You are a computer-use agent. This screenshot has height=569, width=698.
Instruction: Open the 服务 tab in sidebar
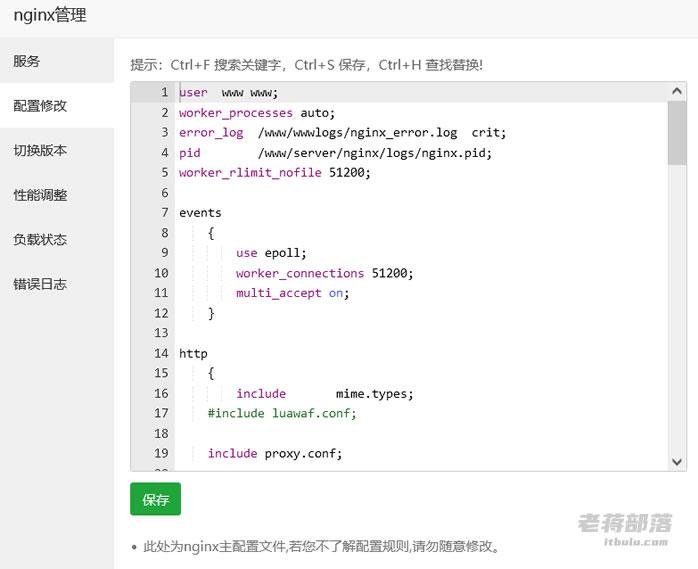coord(27,61)
